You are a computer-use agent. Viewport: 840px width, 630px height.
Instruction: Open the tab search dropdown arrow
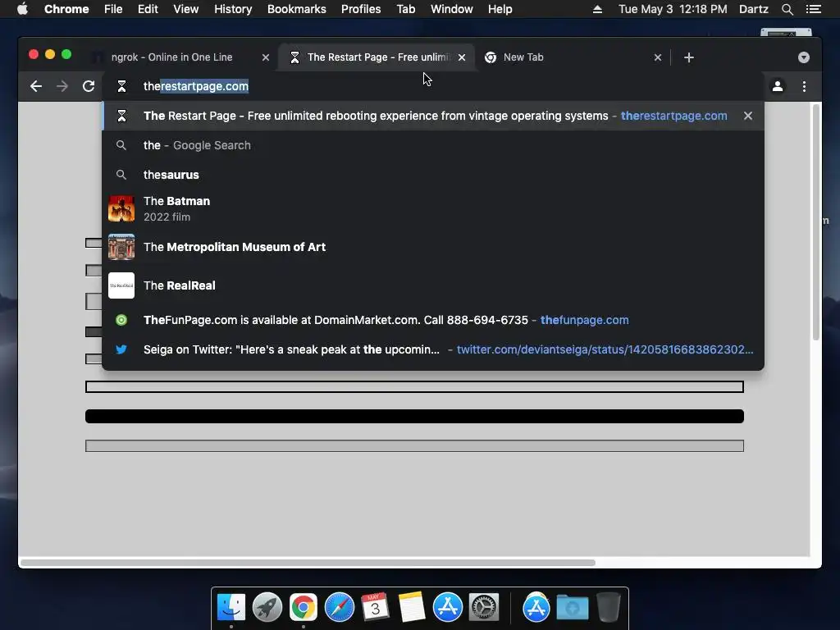tap(804, 57)
